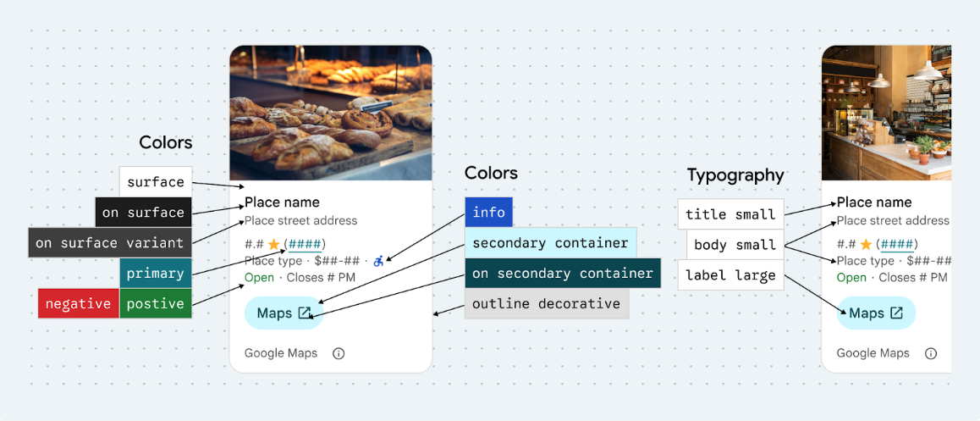
Task: Open the review count link in the left card
Action: [x=305, y=245]
